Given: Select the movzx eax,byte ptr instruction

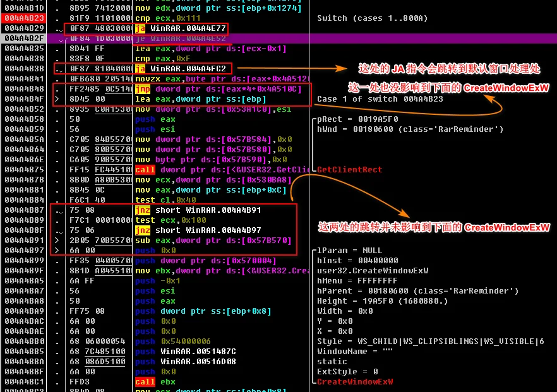Looking at the screenshot, I should [x=222, y=79].
